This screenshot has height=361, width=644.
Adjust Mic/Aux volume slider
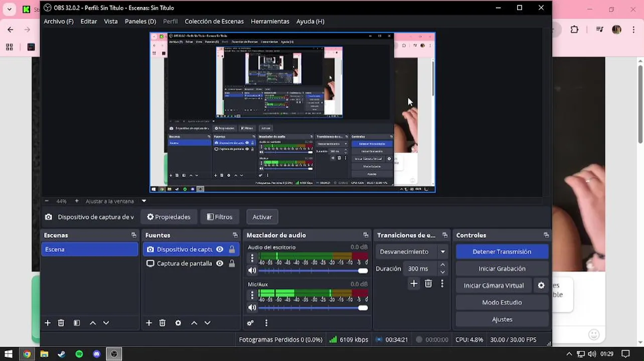coord(313,308)
